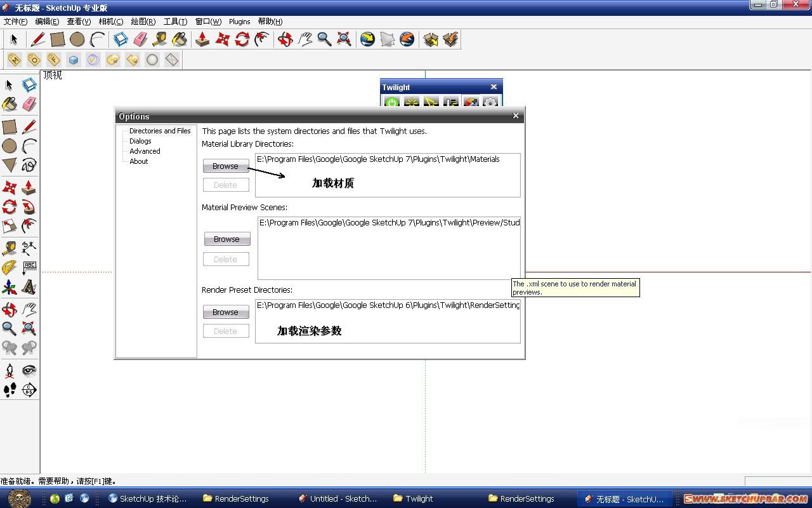Open the 工具(T) menu
The height and width of the screenshot is (508, 812).
[x=175, y=22]
